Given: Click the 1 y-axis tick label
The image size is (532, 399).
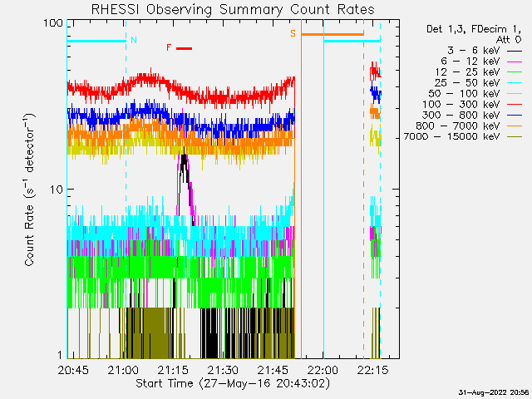Looking at the screenshot, I should 60,355.
